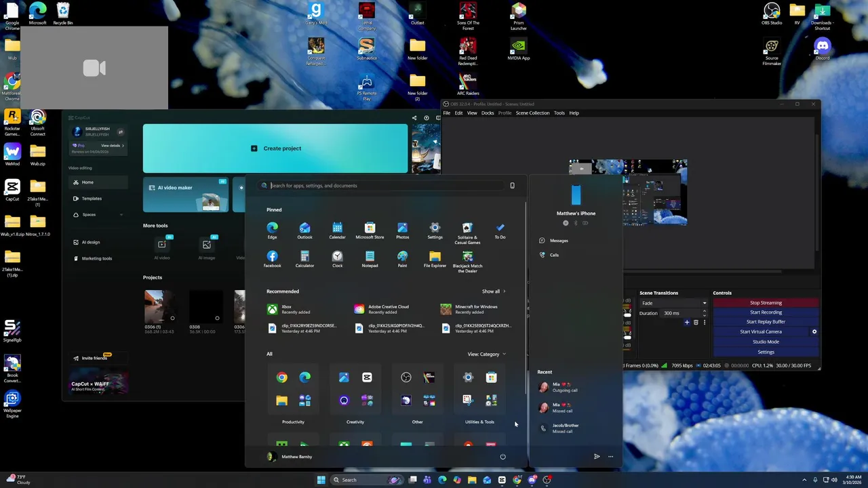Open the Settings button in OBS Controls

point(766,352)
